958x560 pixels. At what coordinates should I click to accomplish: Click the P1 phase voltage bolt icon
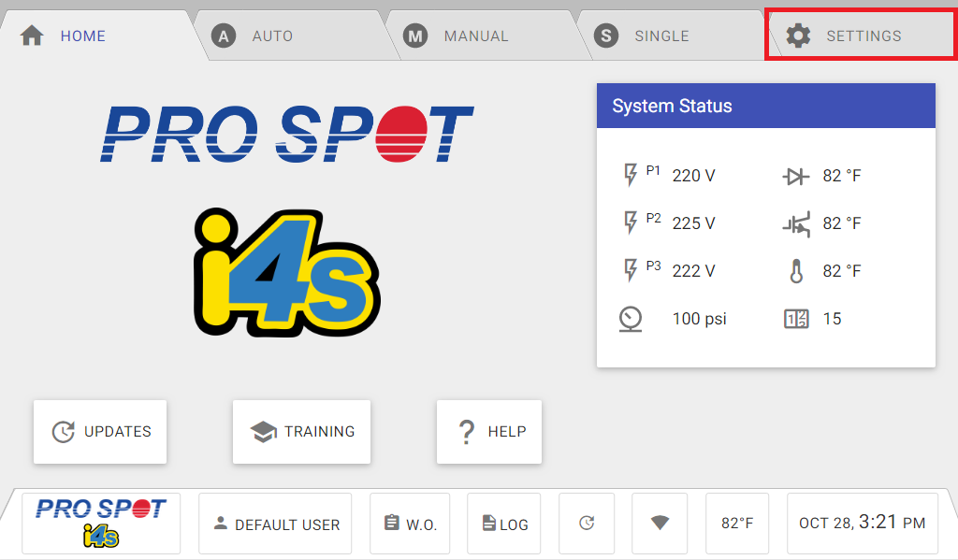630,175
